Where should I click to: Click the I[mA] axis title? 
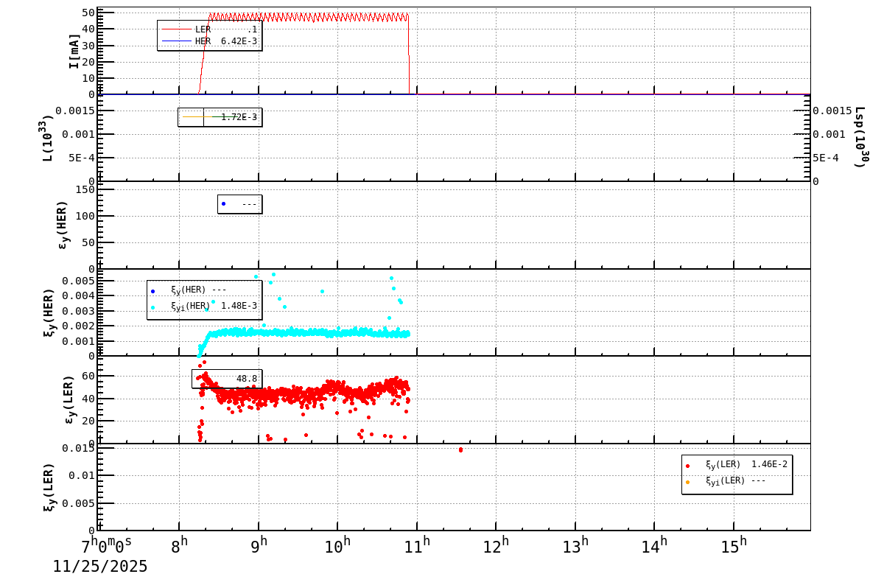(74, 51)
